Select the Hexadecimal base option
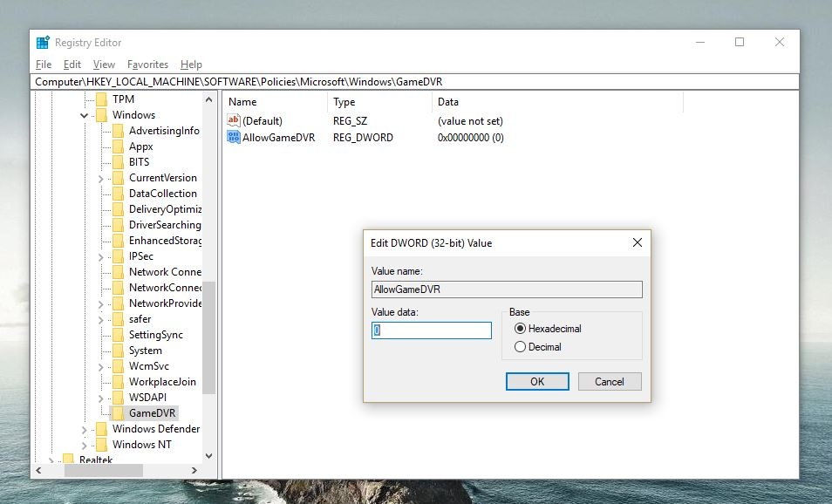 548,329
